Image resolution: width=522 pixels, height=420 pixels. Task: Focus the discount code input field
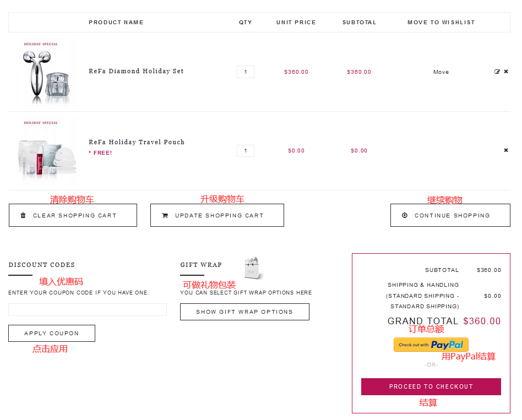tap(88, 309)
